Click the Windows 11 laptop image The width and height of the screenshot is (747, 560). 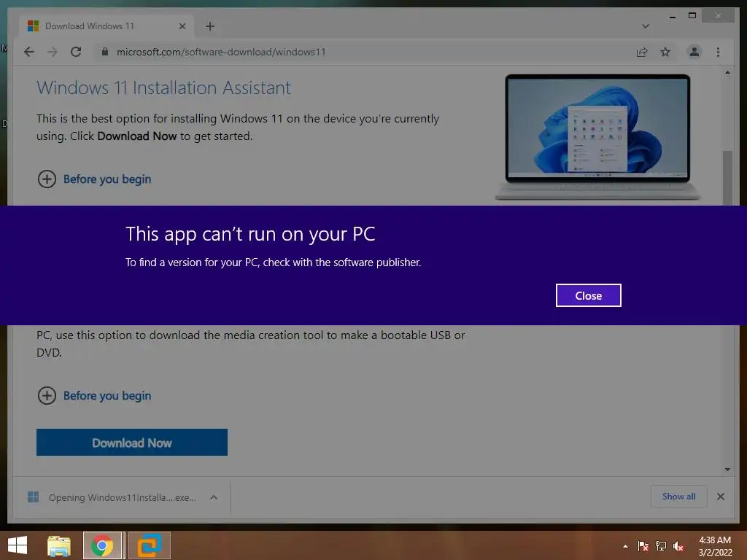pyautogui.click(x=597, y=137)
